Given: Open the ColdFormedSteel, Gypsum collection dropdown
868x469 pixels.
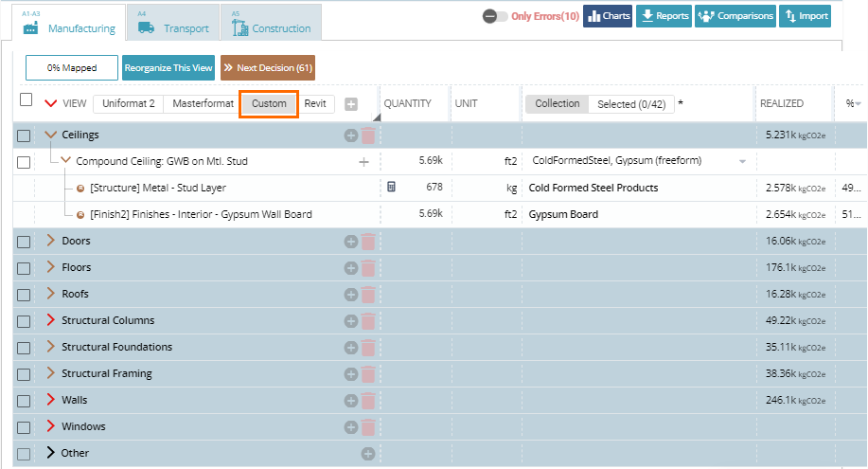Looking at the screenshot, I should (742, 162).
